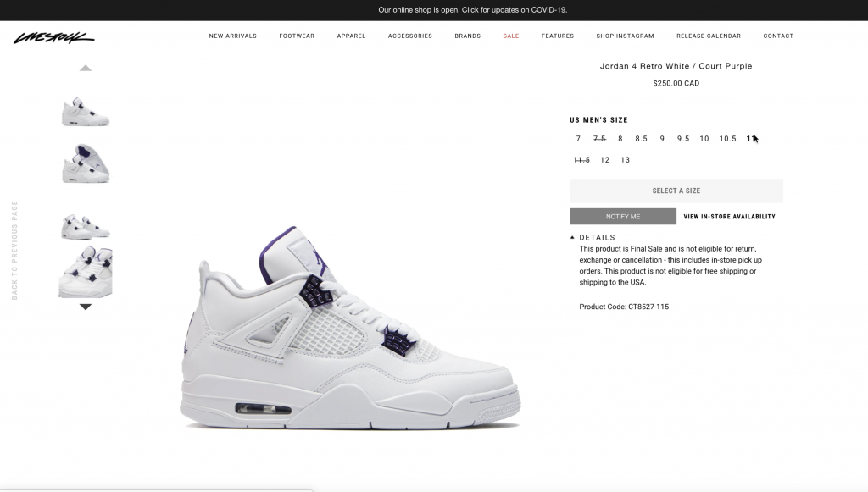
Task: Select the thumbnail showing shoe sole
Action: tap(86, 163)
